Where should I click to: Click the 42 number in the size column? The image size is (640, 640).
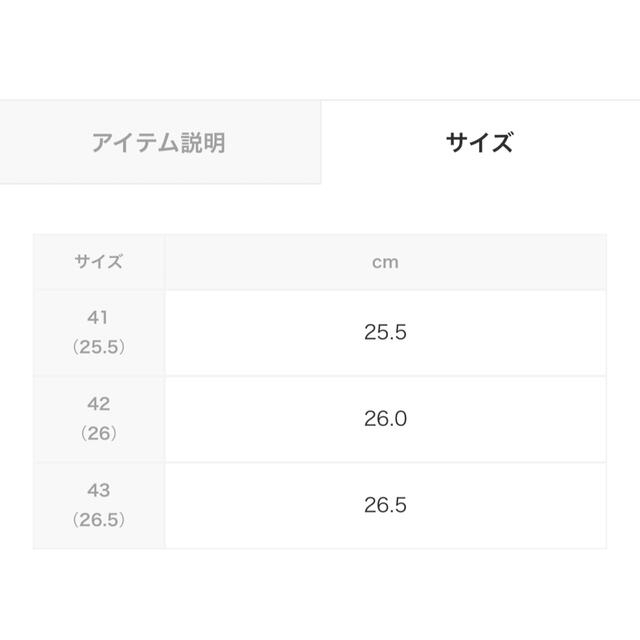coord(98,404)
